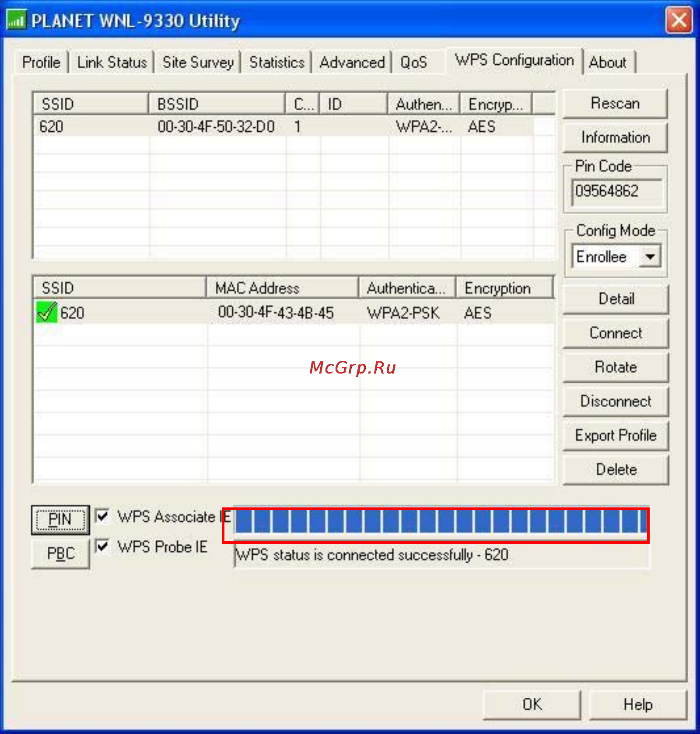The image size is (700, 734).
Task: Click the Delete button
Action: coord(616,470)
